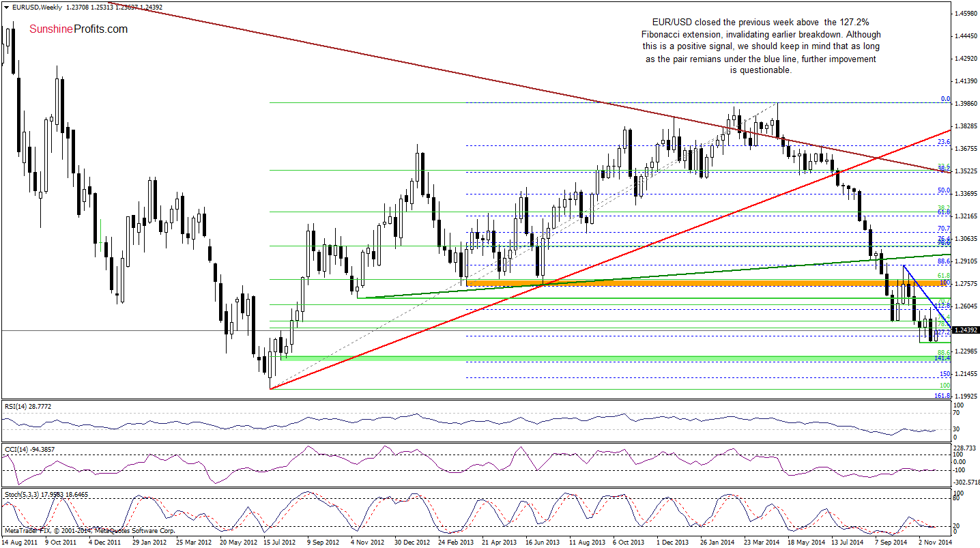Click the 4 Dec 2011 date label
The height and width of the screenshot is (548, 980).
click(x=104, y=542)
